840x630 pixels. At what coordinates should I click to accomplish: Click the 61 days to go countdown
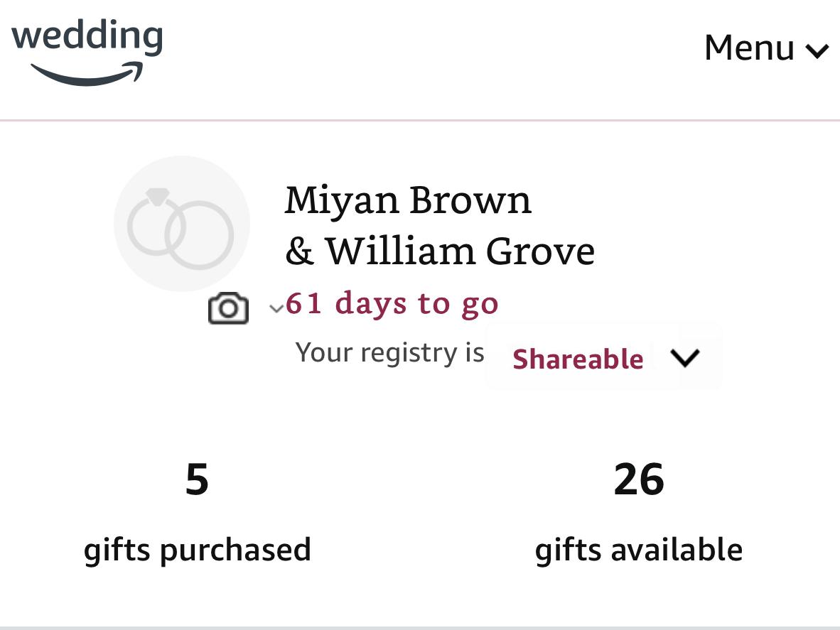pyautogui.click(x=392, y=303)
